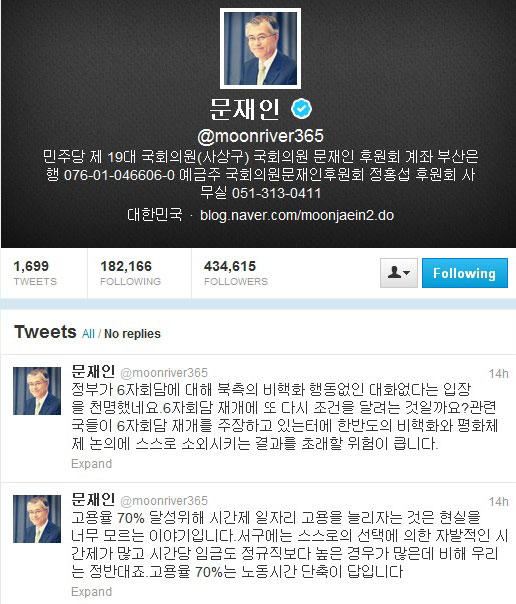Open the large profile photo in header
The width and height of the screenshot is (516, 604).
(x=260, y=49)
